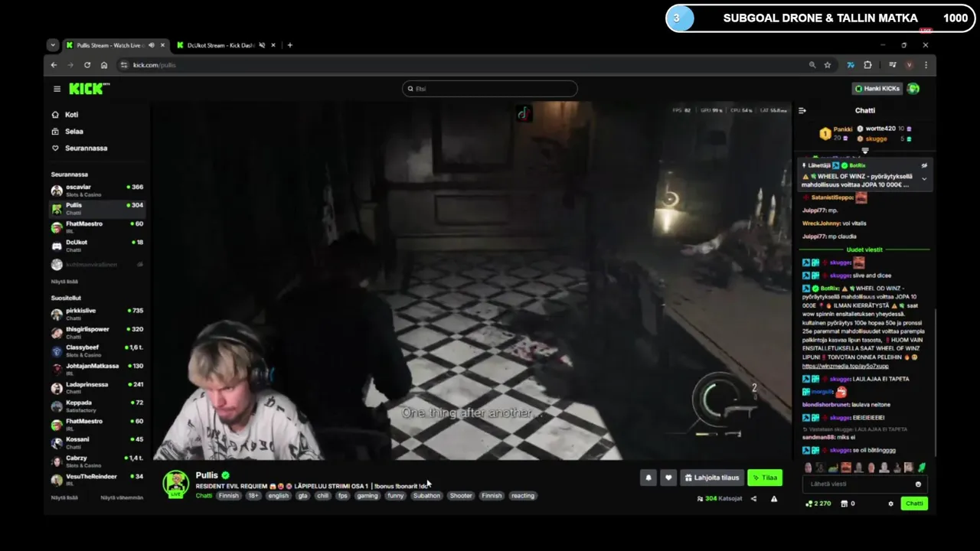Click Näytä vähemmän under recommended list
Screen dimensions: 980x551
122,497
